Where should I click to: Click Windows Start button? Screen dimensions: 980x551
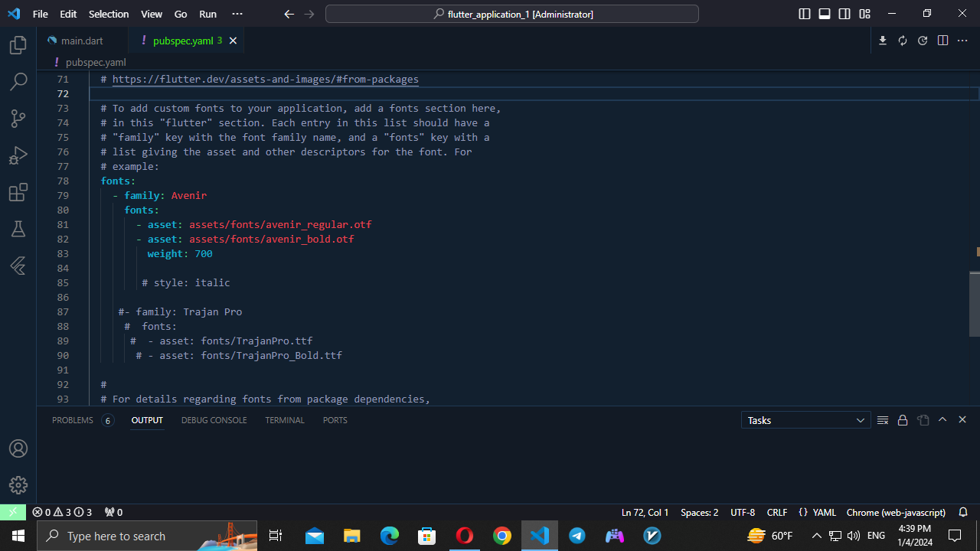(18, 536)
